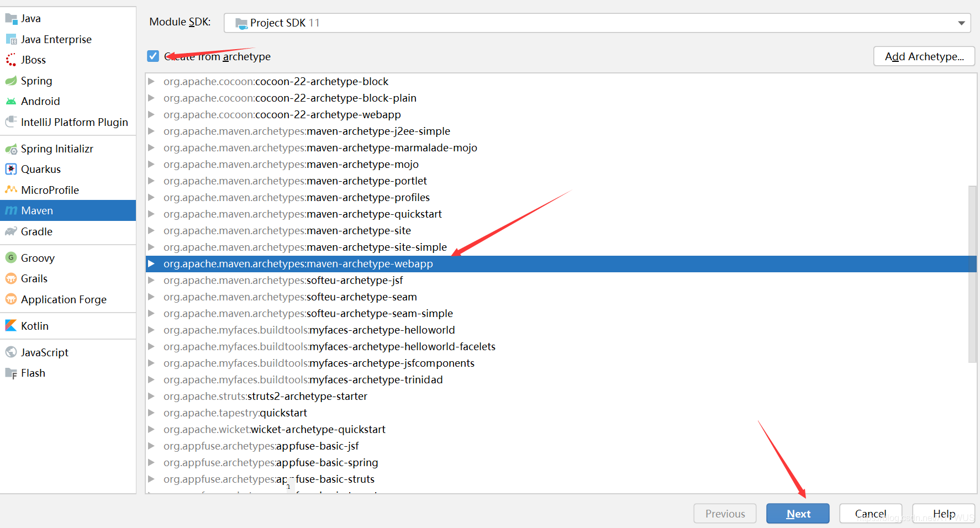Click the Spring Initializr icon
Viewport: 980px width, 528px height.
(11, 149)
